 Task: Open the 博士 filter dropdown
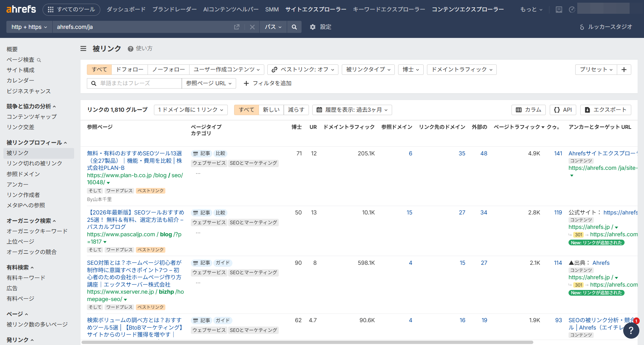[411, 69]
